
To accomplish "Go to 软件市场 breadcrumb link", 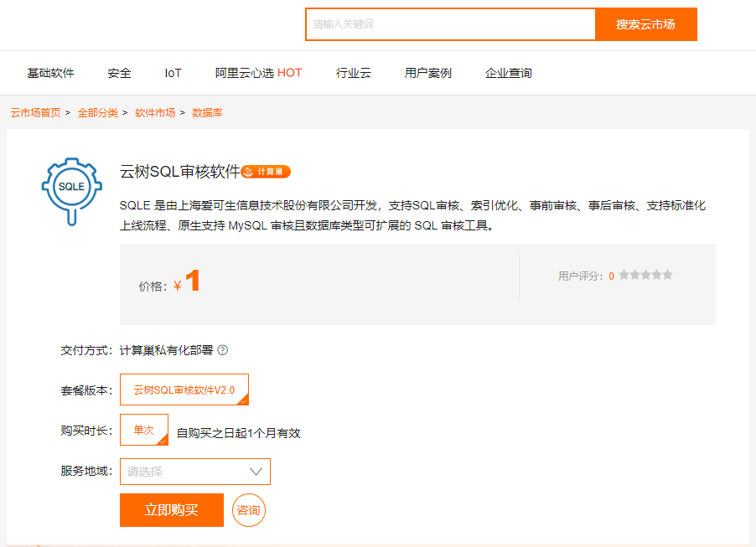I will pyautogui.click(x=155, y=113).
